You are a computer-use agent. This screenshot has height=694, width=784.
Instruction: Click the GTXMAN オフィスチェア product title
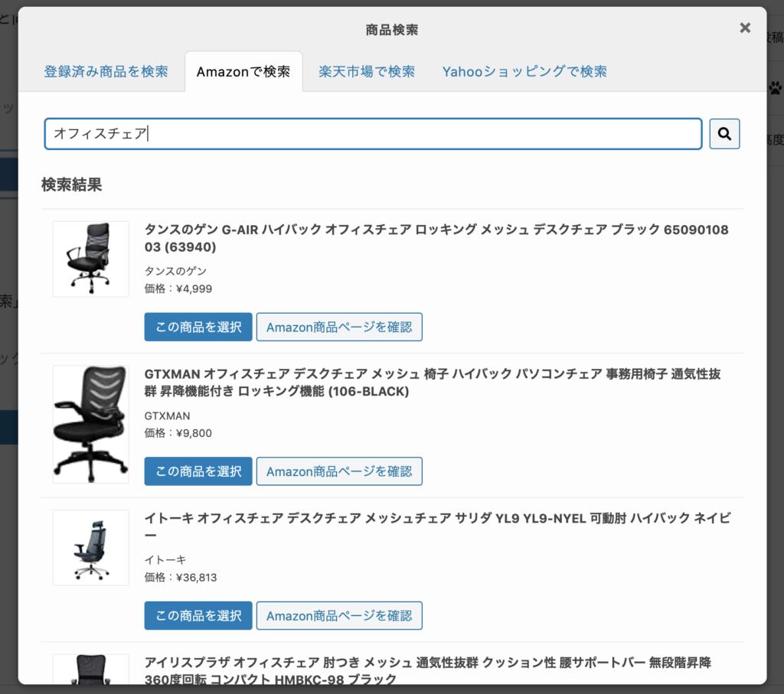432,383
